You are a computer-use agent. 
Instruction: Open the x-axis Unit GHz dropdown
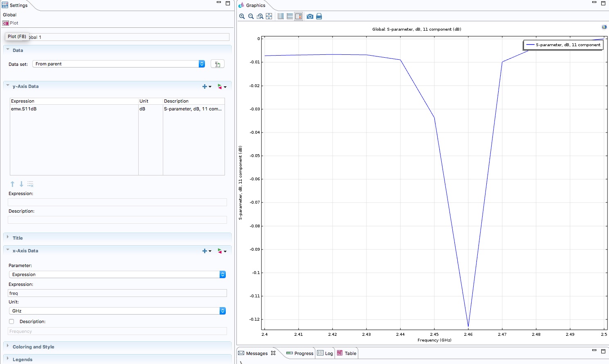tap(117, 311)
